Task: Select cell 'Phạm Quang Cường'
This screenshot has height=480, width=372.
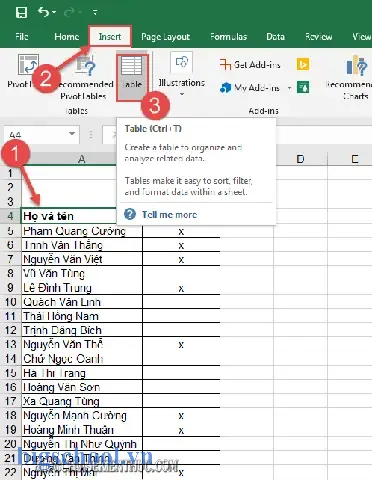Action: point(82,231)
